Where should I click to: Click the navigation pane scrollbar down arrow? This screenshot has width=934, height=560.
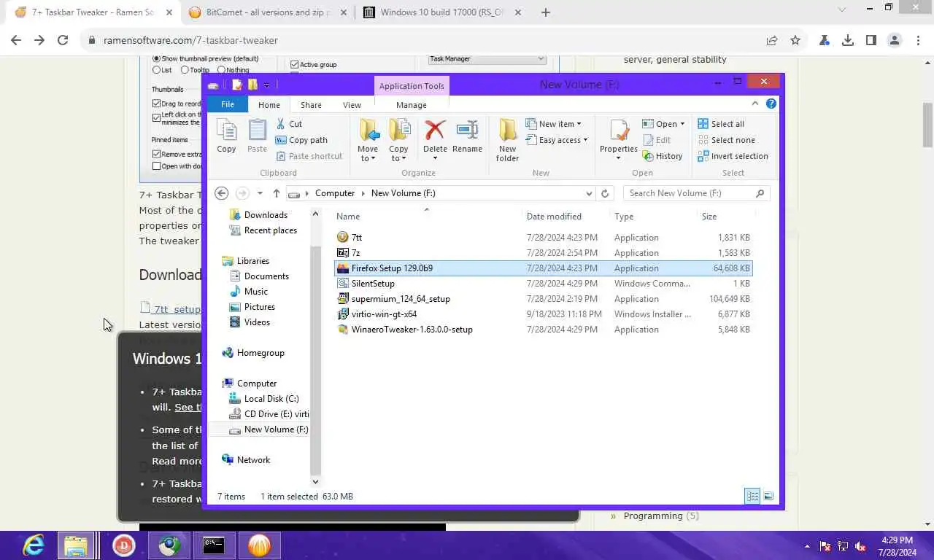pos(315,481)
